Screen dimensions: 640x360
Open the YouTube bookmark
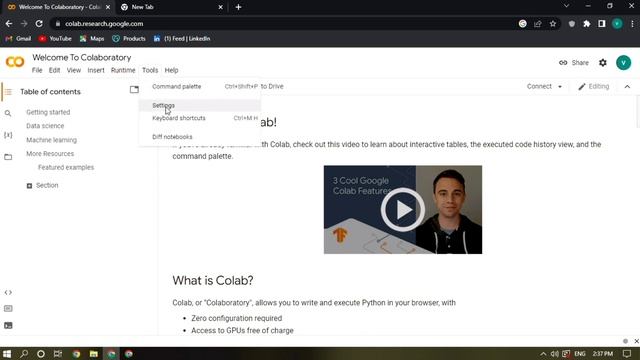tap(55, 39)
